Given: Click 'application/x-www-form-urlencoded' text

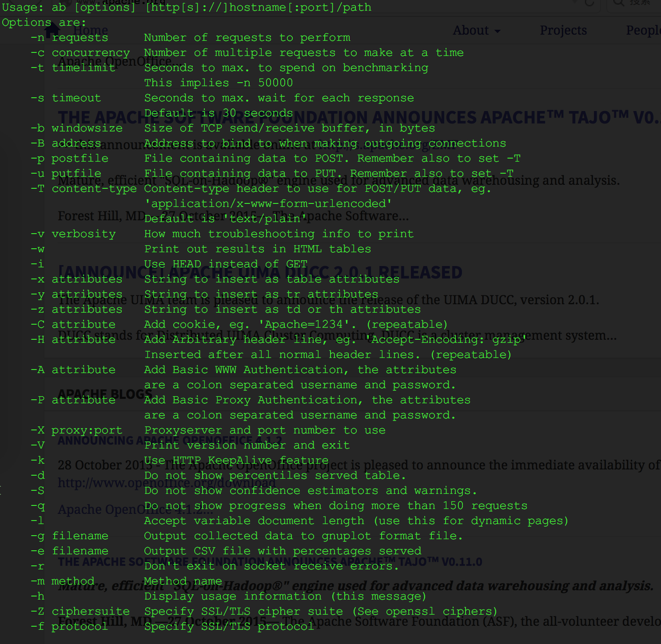Looking at the screenshot, I should pyautogui.click(x=268, y=204).
